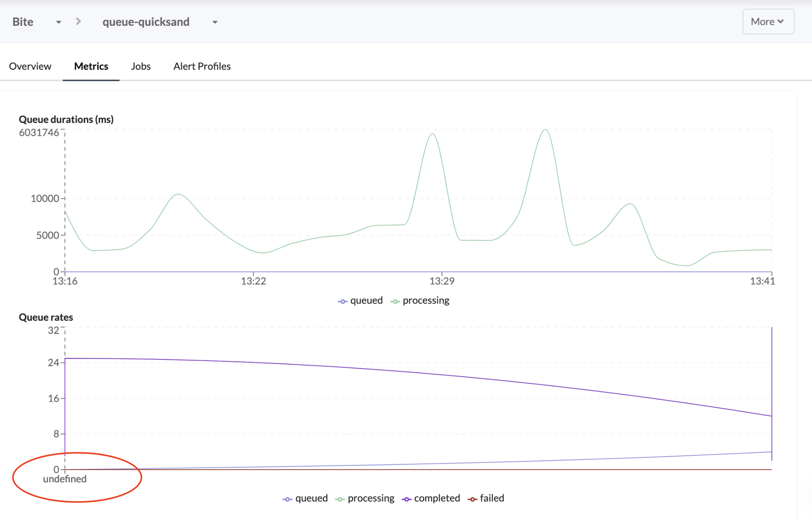812x519 pixels.
Task: Click the Bite breadcrumb link
Action: (x=23, y=22)
